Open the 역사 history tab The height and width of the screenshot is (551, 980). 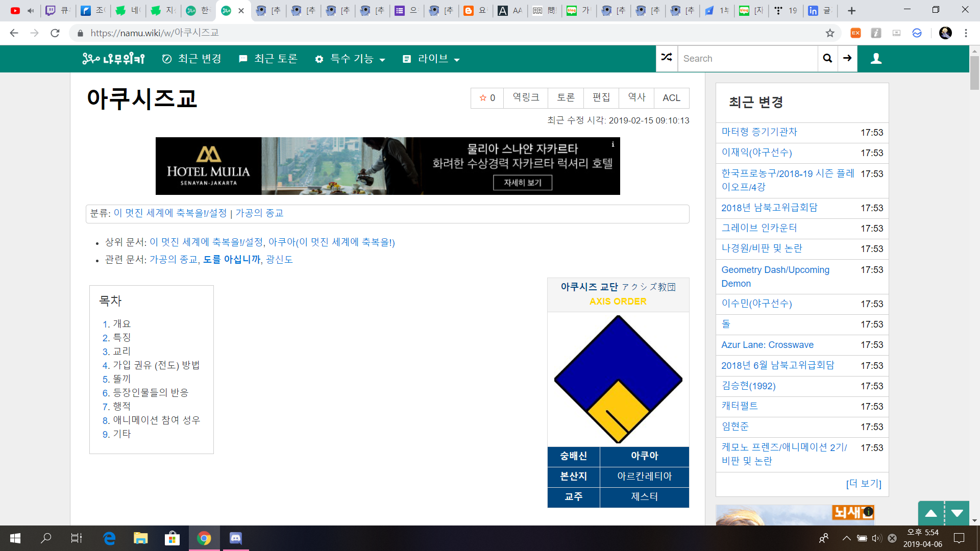pos(636,98)
